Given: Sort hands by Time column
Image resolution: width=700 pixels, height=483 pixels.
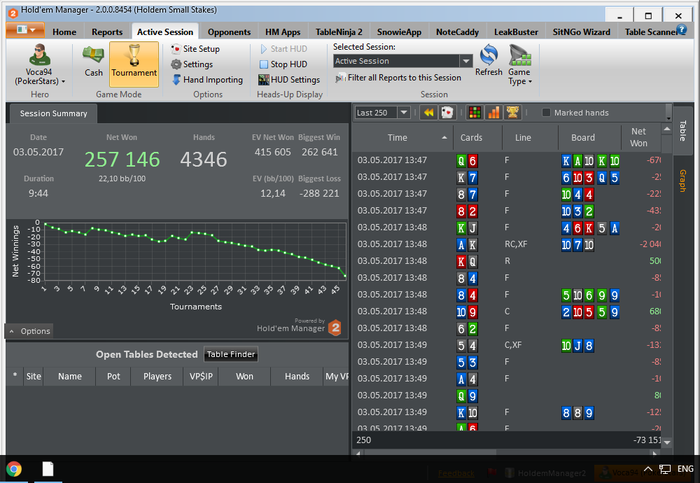Looking at the screenshot, I should pyautogui.click(x=402, y=137).
